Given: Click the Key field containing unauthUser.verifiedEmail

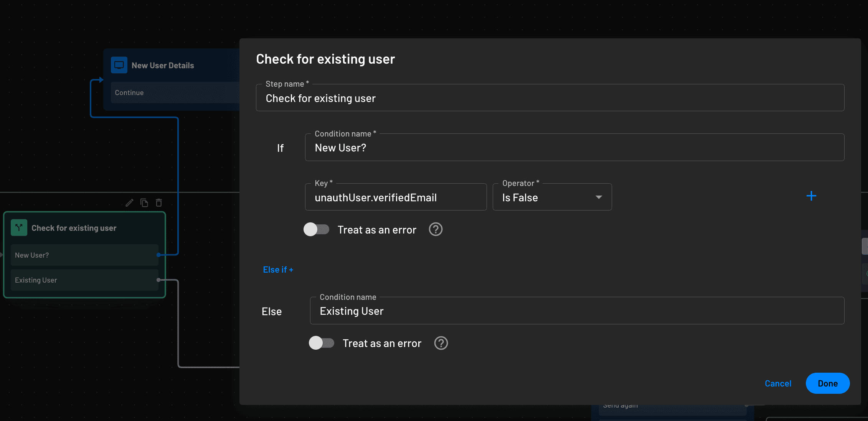Looking at the screenshot, I should point(395,197).
